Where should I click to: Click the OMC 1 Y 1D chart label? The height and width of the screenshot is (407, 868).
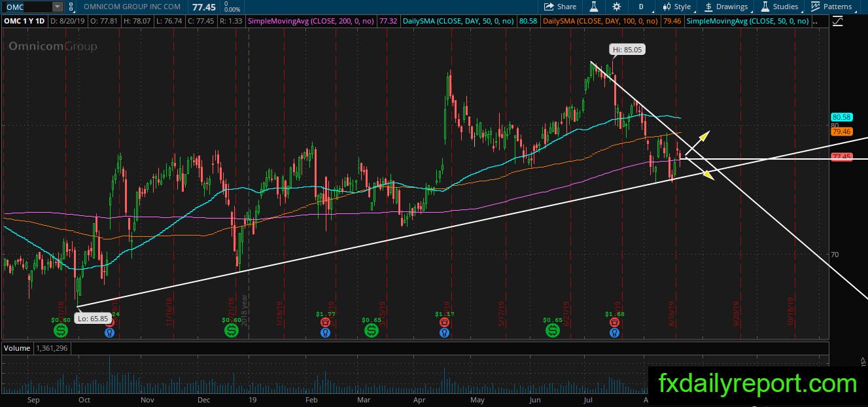[24, 21]
